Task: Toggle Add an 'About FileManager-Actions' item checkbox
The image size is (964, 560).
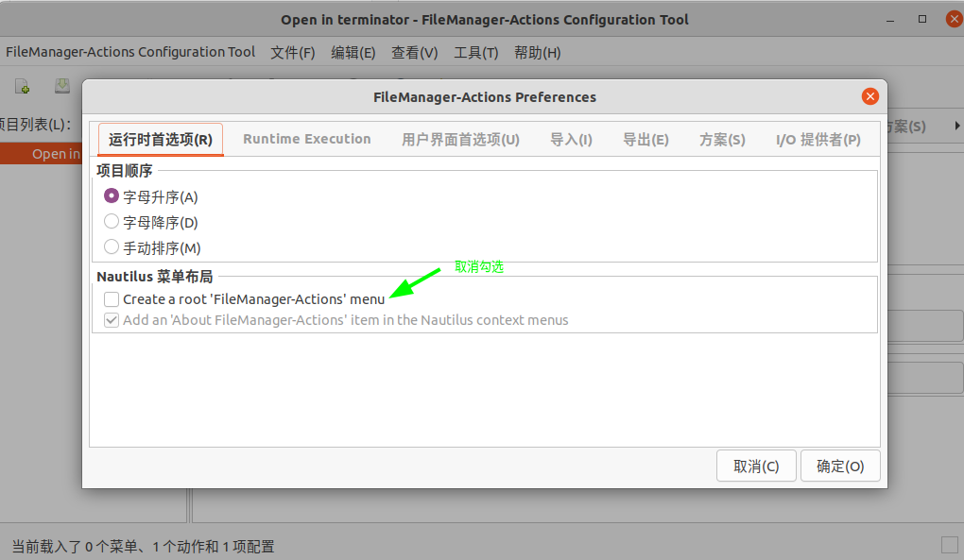Action: pyautogui.click(x=112, y=320)
